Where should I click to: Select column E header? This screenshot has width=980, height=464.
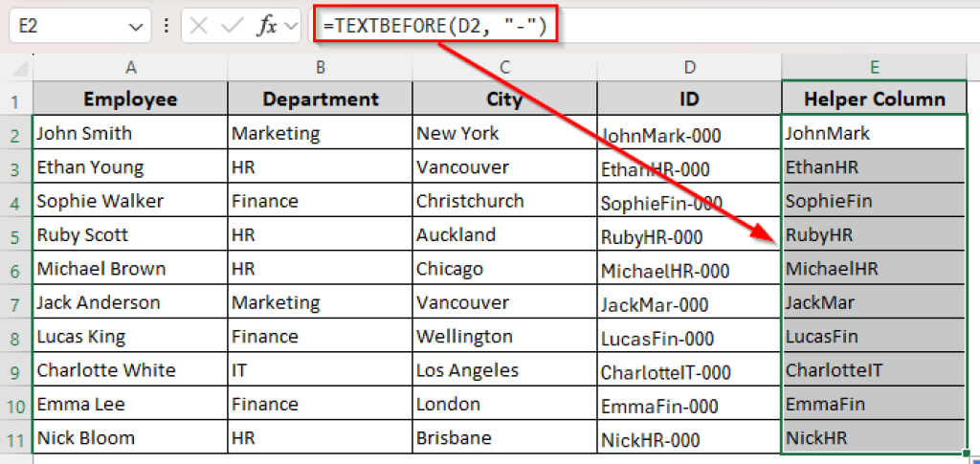[874, 66]
